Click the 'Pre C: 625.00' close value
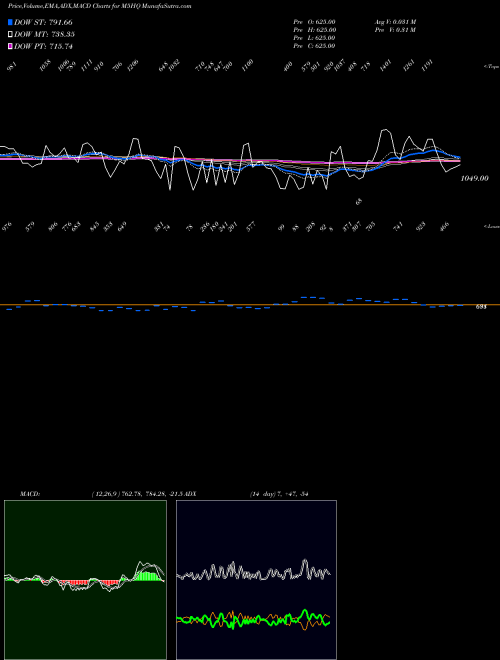Image resolution: width=500 pixels, height=660 pixels. 314,46
